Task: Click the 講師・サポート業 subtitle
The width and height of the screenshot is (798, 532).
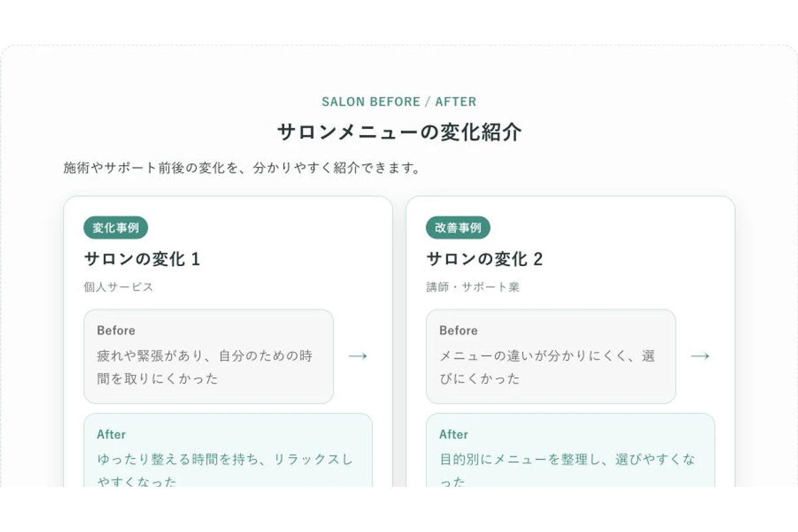Action: point(473,287)
